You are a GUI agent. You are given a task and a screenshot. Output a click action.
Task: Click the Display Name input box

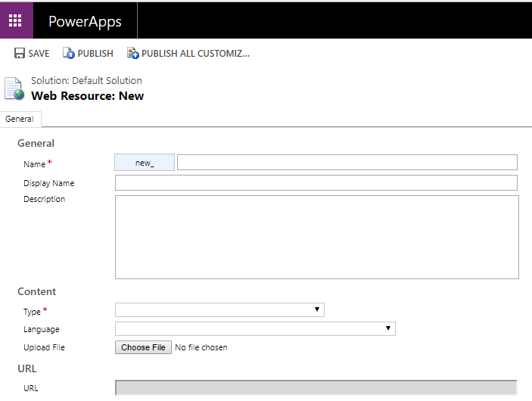316,183
